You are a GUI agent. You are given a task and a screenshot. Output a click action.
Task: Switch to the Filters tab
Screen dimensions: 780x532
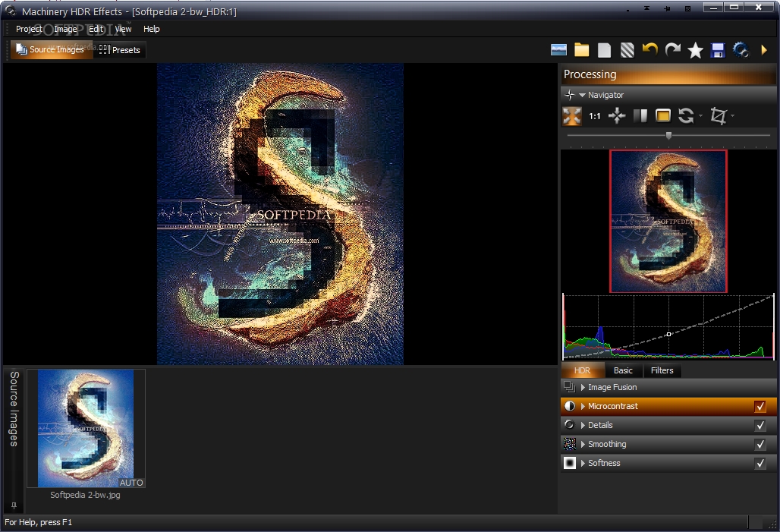pos(662,370)
